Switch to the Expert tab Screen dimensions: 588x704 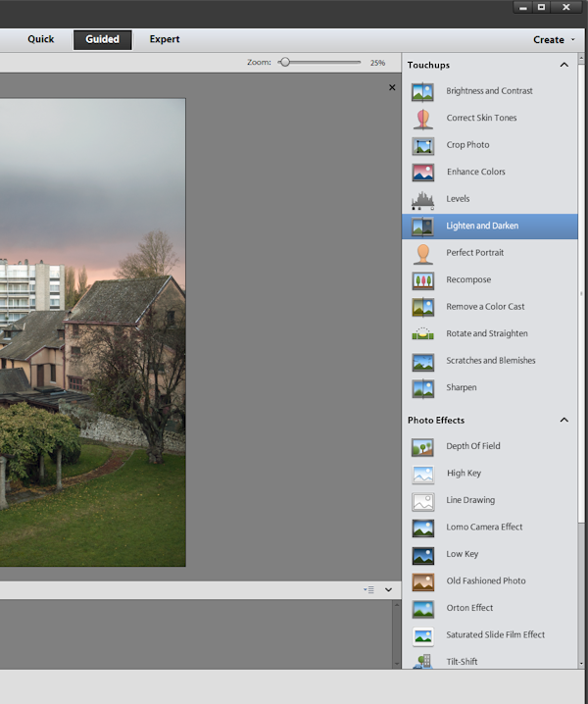(165, 40)
